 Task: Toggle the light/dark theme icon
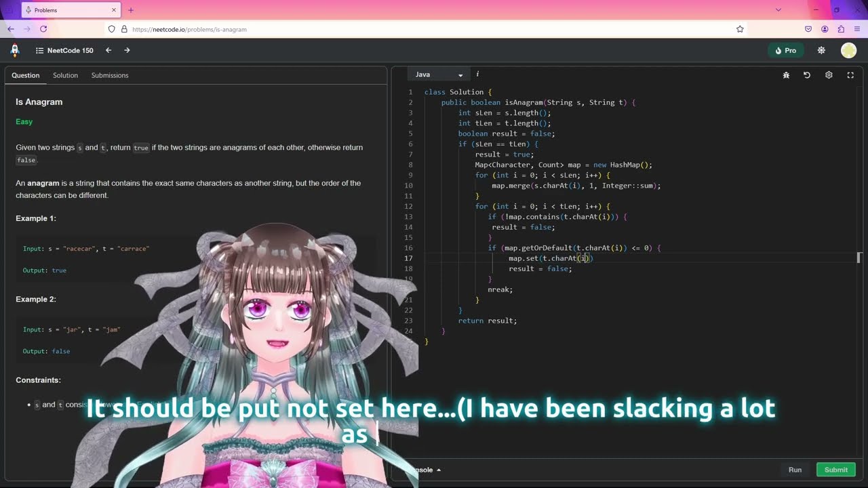[x=821, y=50]
